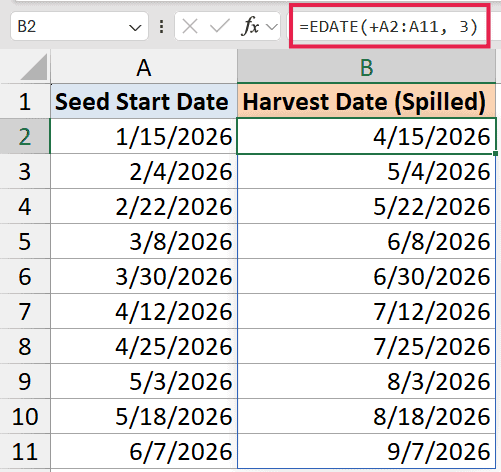Select the column B header
This screenshot has width=501, height=472.
coord(366,67)
